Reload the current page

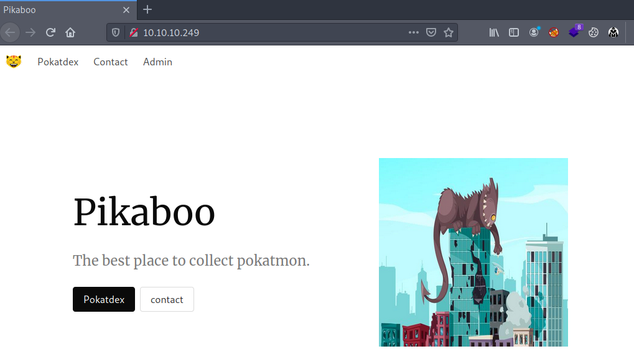(x=50, y=32)
